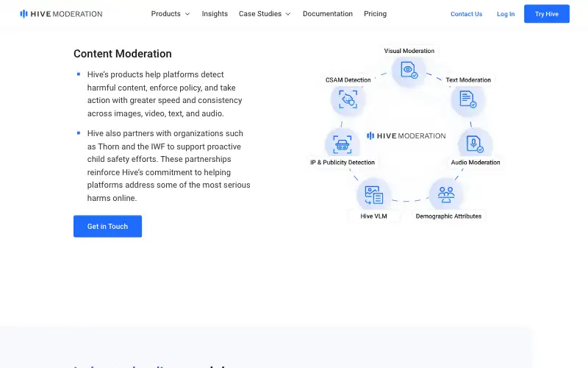Click the Demographic Attributes label

coord(448,216)
